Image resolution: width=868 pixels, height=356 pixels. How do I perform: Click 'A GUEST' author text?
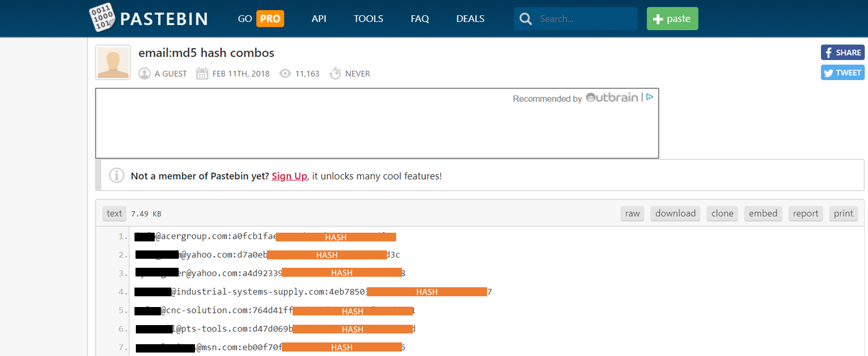(171, 74)
